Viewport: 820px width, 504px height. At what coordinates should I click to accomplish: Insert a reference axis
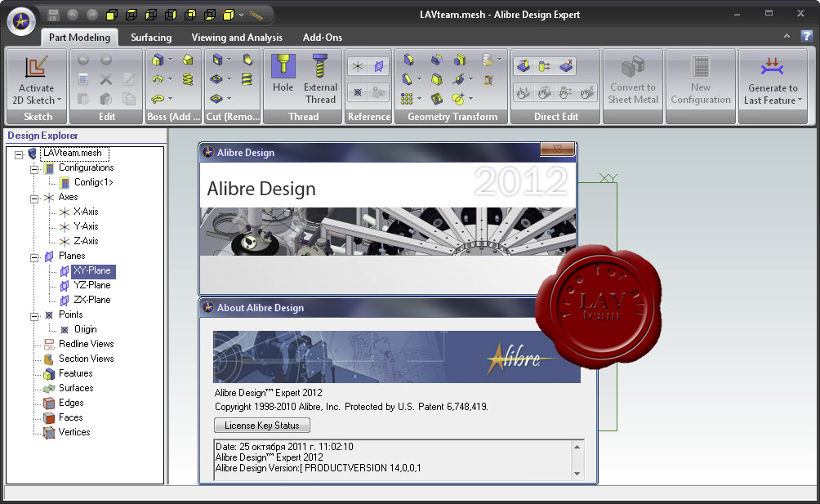click(x=358, y=66)
